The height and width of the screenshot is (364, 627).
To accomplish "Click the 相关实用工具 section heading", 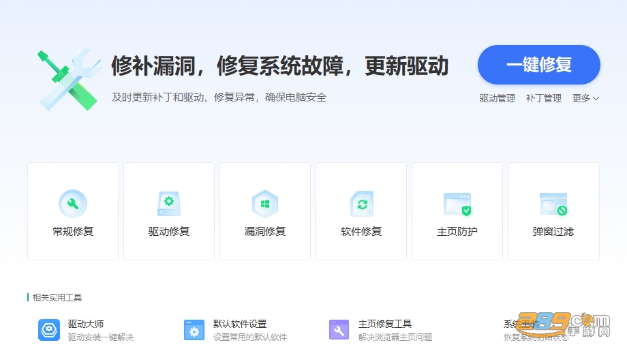I will 57,298.
